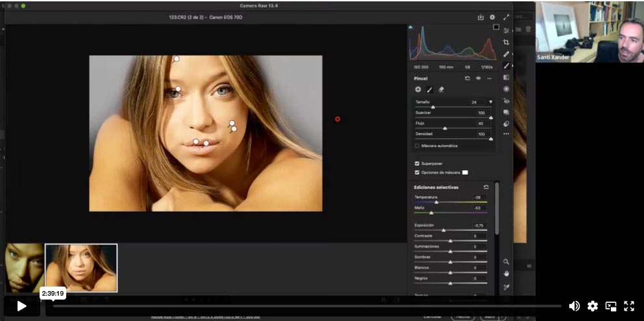Choose the add-to-brush paint mode
Viewport: 644px width, 321px height.
[x=430, y=90]
